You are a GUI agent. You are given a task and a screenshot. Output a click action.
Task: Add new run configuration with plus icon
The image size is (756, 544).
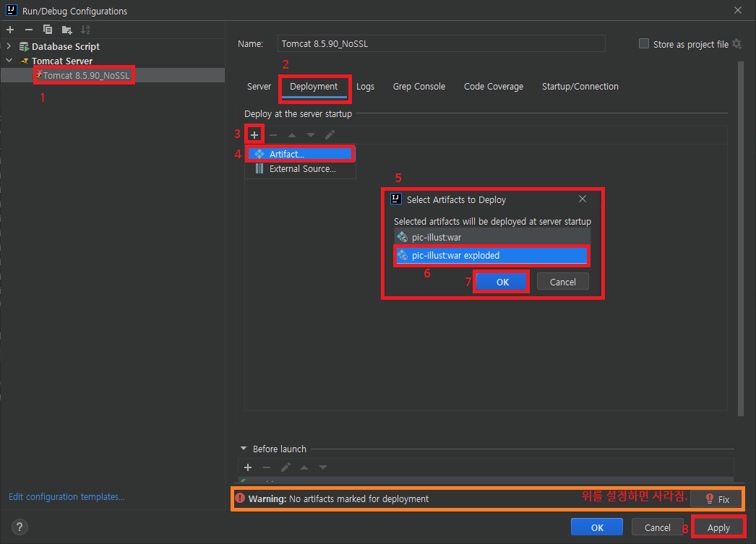(10, 30)
